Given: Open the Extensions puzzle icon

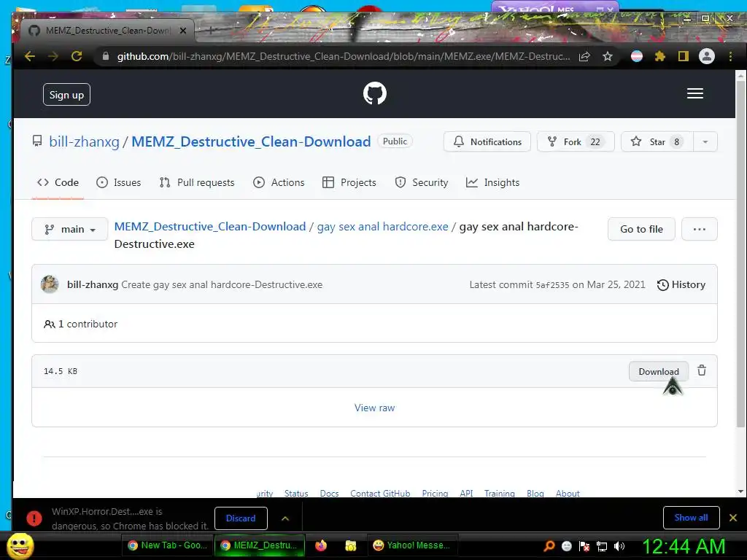Looking at the screenshot, I should pos(659,57).
